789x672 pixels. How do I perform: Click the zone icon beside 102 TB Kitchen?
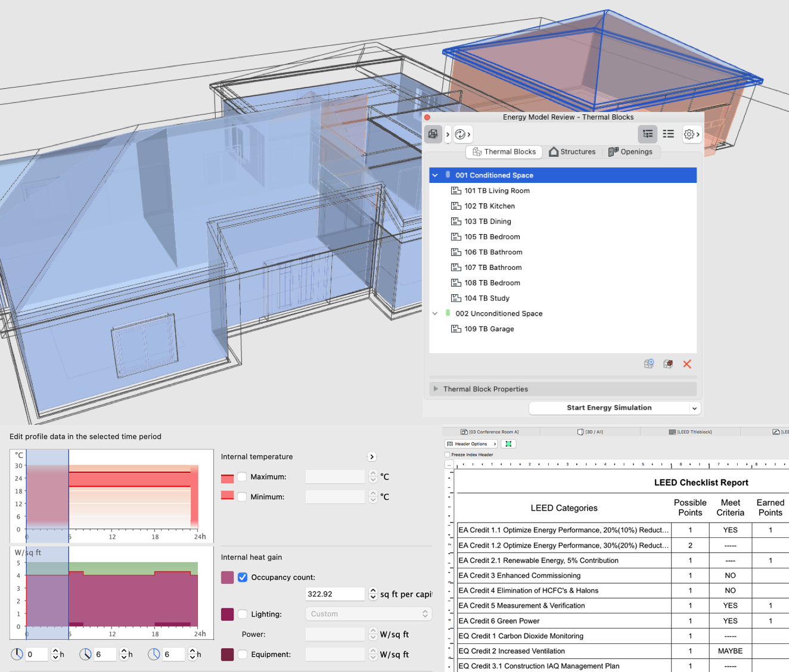click(456, 206)
